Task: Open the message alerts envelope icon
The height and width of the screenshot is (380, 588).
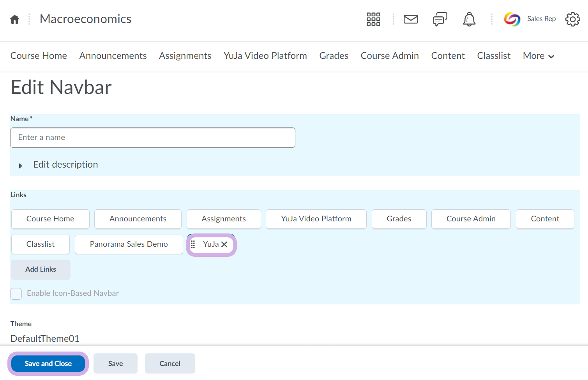Action: tap(411, 19)
